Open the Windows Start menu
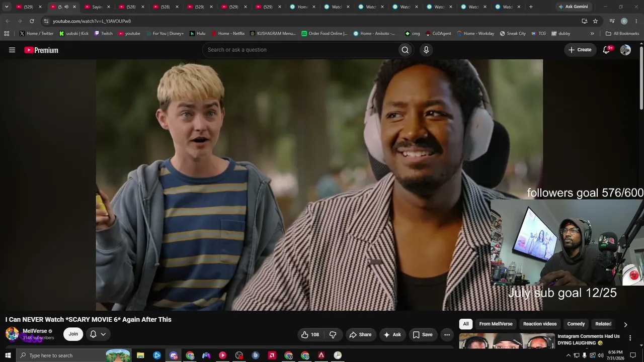The width and height of the screenshot is (644, 362). (8, 355)
